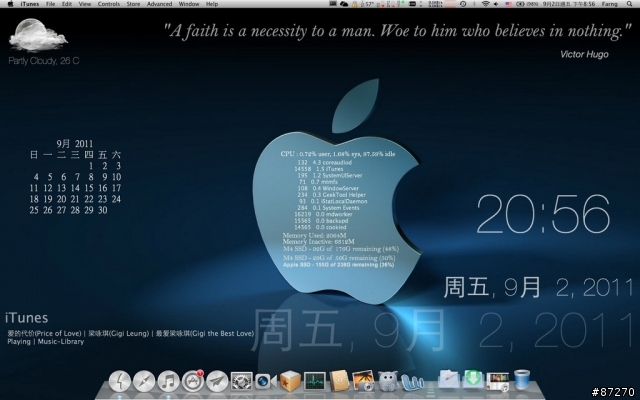Open the Edit menu
640x400 pixels.
pos(67,4)
